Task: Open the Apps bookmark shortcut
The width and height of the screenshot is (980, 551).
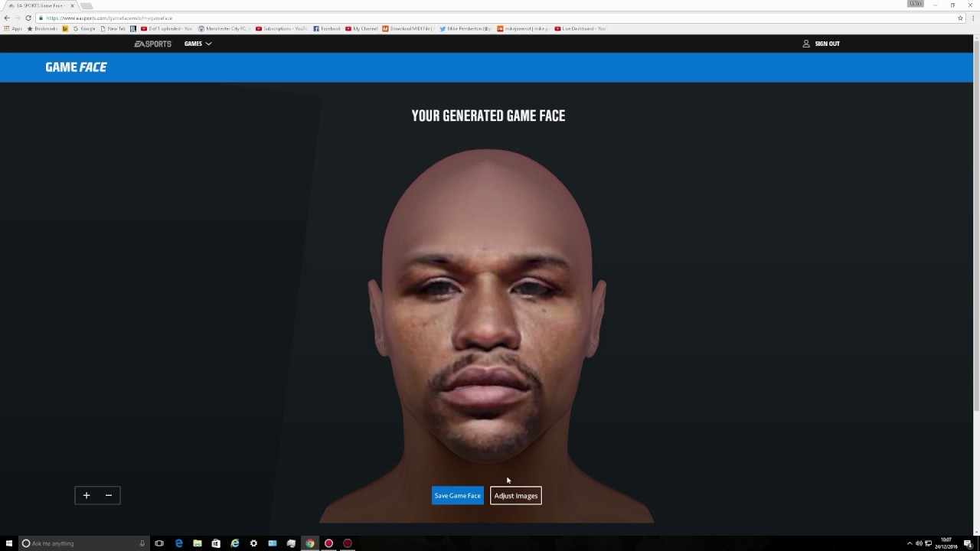Action: click(13, 29)
